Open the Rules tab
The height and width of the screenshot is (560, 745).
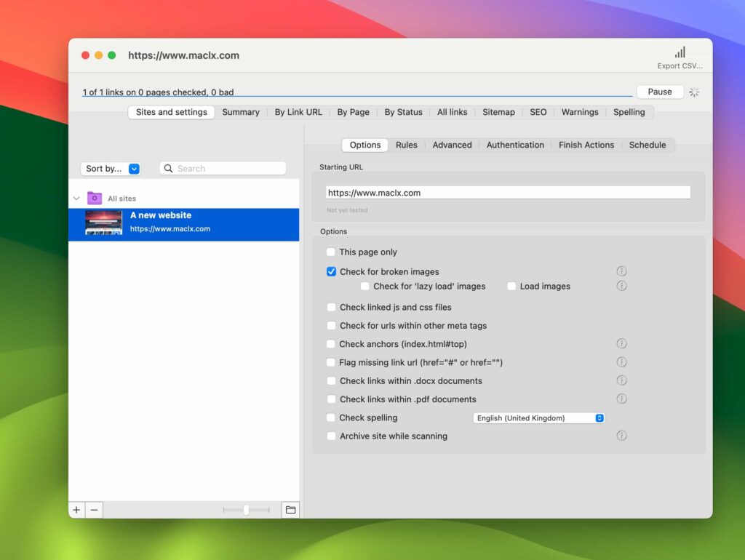[407, 145]
